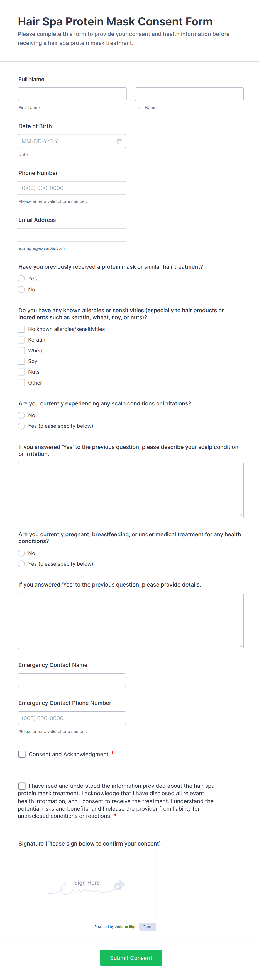Select Yes for previous protein mask treatment
Viewport: 259px width, 980px height.
[x=21, y=278]
